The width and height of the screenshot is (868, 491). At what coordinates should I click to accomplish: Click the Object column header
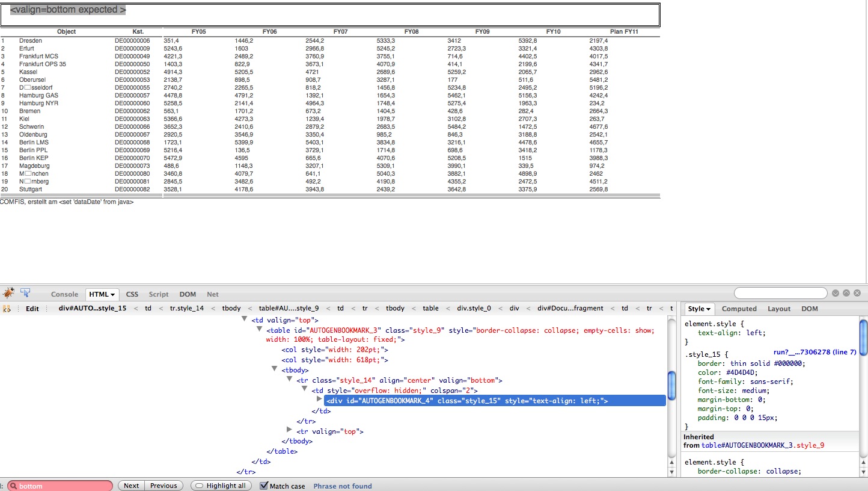(x=66, y=31)
